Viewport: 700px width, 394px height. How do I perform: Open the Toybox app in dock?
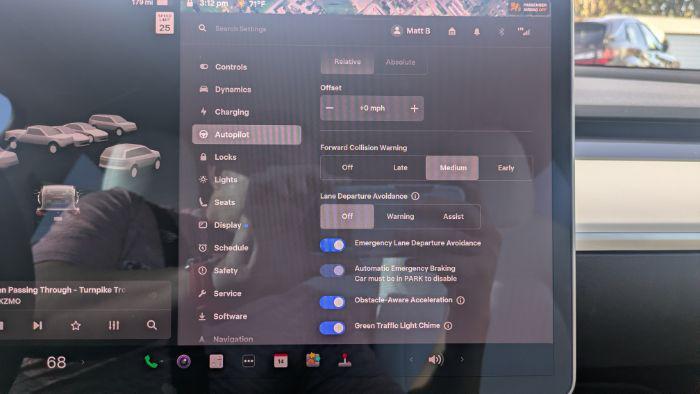click(312, 360)
